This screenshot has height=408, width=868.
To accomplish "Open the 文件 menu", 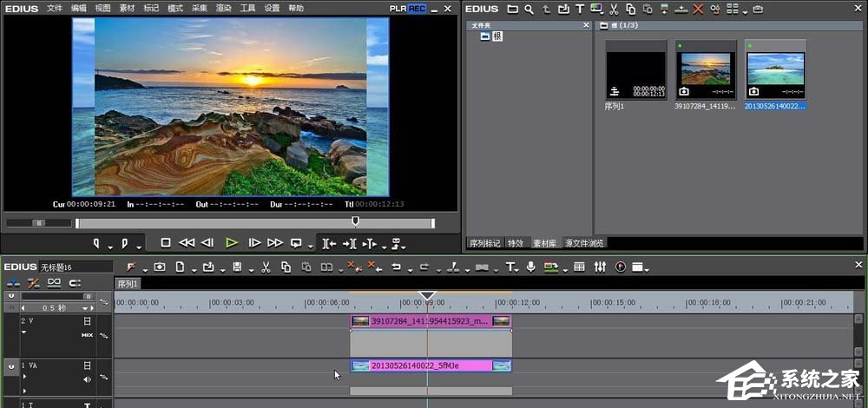I will point(55,8).
